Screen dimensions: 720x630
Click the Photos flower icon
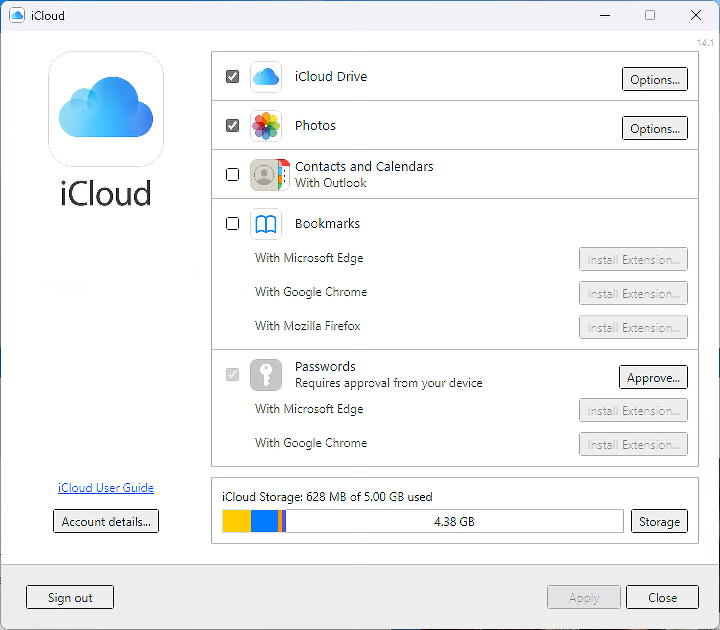click(x=266, y=126)
